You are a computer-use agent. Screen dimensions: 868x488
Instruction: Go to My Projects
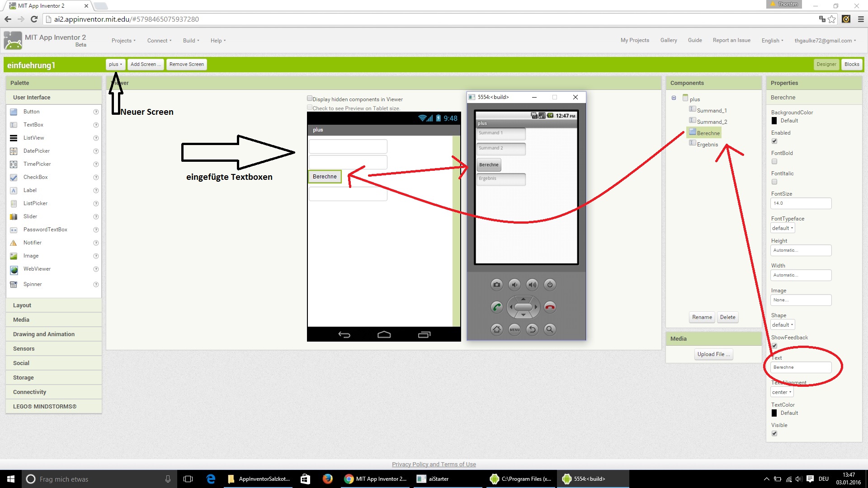point(635,40)
